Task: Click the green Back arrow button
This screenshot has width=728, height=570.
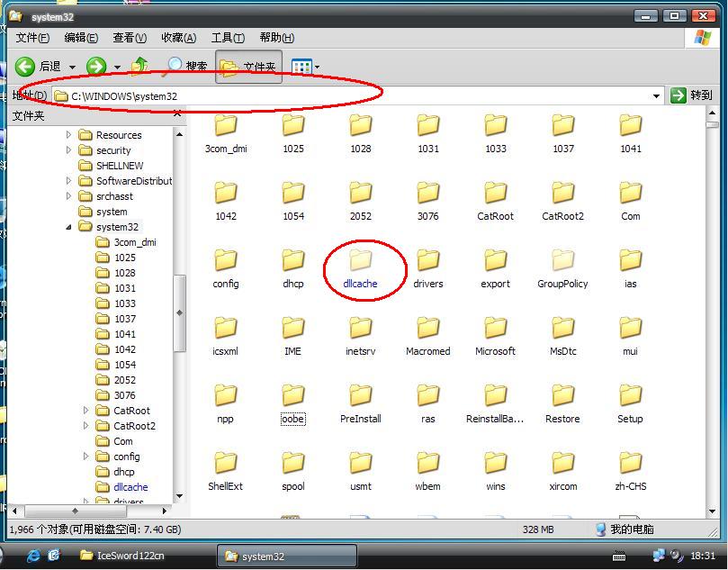Action: [x=25, y=67]
